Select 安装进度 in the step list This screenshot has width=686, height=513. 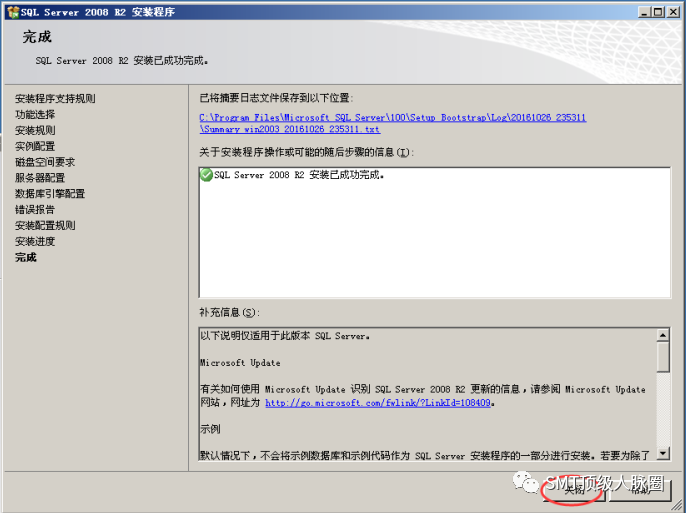[x=35, y=241]
